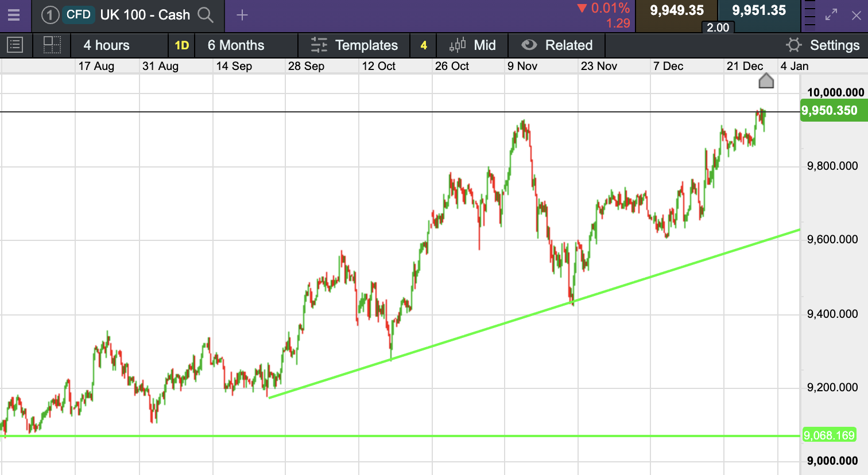The image size is (868, 475).
Task: Click the buy price 9,951.35 button
Action: coord(758,11)
